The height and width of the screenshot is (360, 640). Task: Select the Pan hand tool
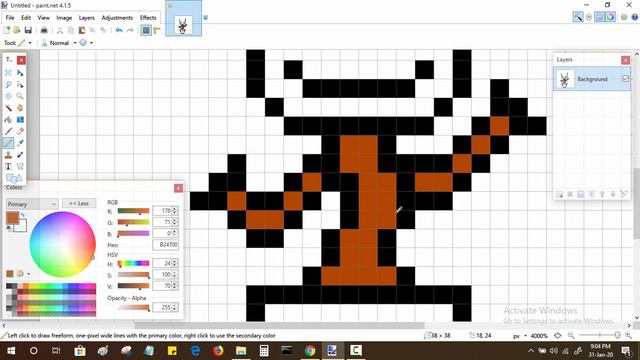coord(20,108)
